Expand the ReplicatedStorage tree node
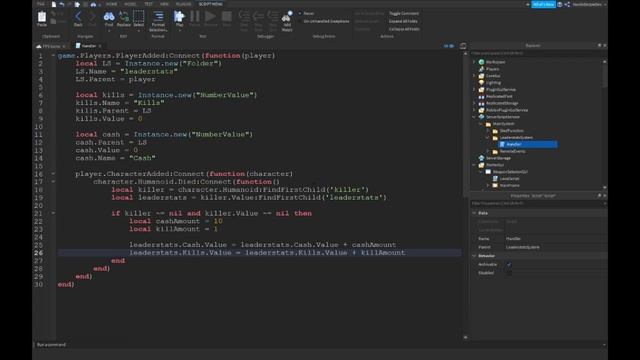Screen dimensions: 640x360 tap(474, 103)
